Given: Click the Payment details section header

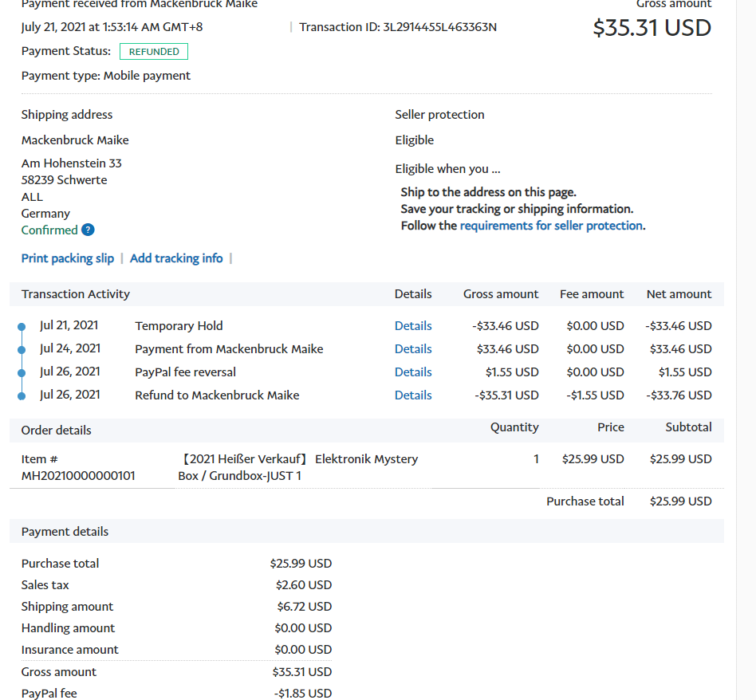Looking at the screenshot, I should [65, 532].
